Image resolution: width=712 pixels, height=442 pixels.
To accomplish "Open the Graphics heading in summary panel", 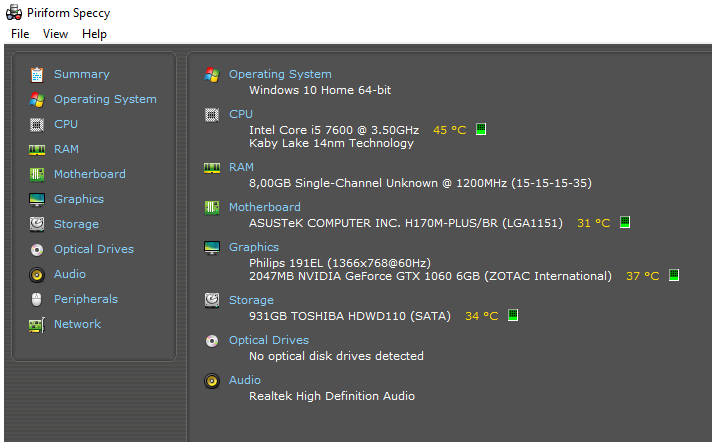I will coord(254,247).
